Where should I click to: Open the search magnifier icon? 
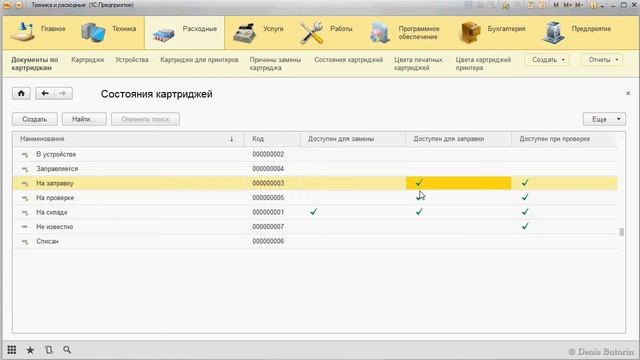click(67, 350)
